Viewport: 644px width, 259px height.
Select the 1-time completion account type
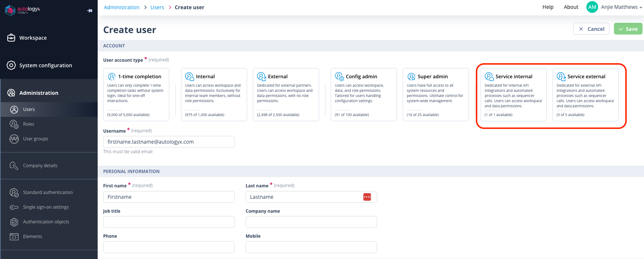pyautogui.click(x=136, y=94)
